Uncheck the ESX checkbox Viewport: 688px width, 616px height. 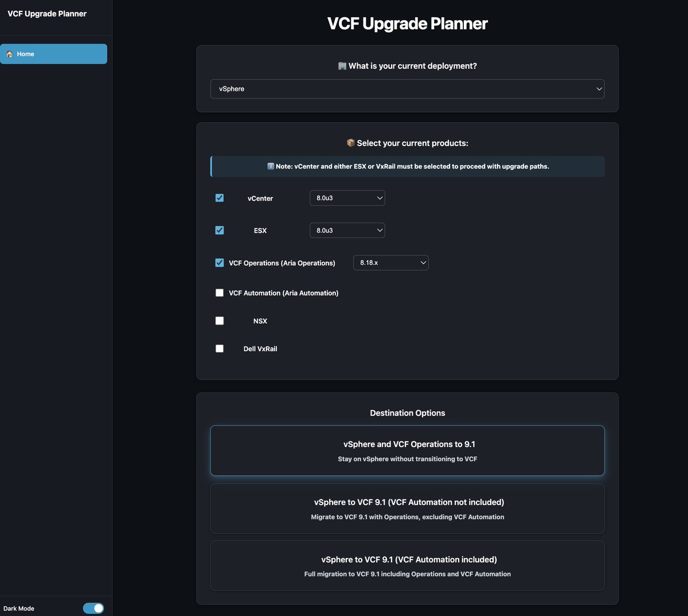pyautogui.click(x=220, y=230)
